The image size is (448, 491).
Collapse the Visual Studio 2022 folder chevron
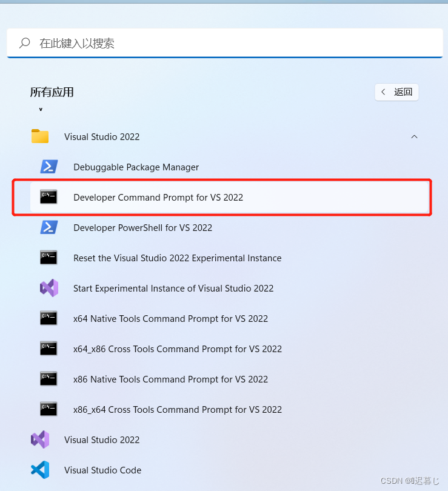click(x=414, y=137)
